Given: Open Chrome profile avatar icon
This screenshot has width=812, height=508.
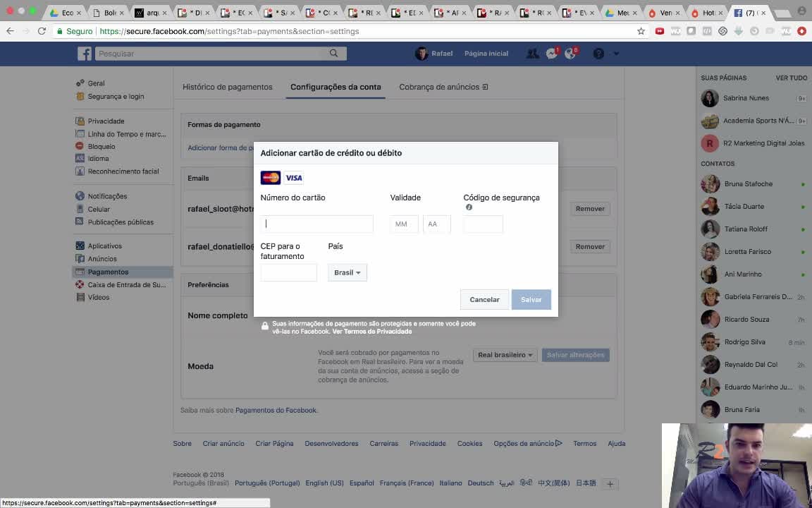Looking at the screenshot, I should [x=801, y=11].
